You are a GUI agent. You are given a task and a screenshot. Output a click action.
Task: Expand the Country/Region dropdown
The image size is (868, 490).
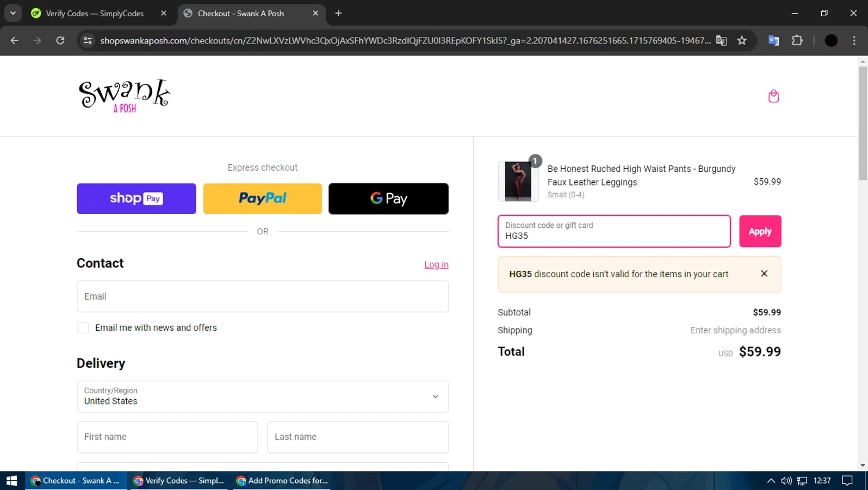tap(263, 396)
